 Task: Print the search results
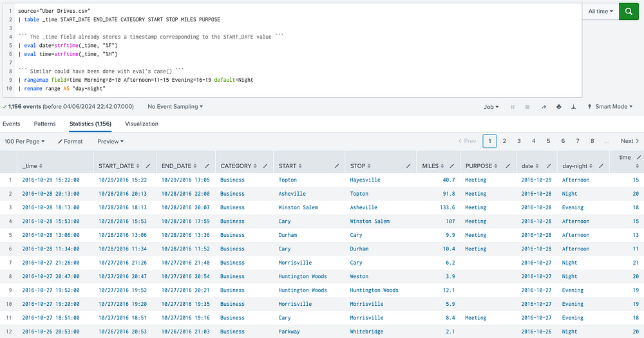(558, 107)
